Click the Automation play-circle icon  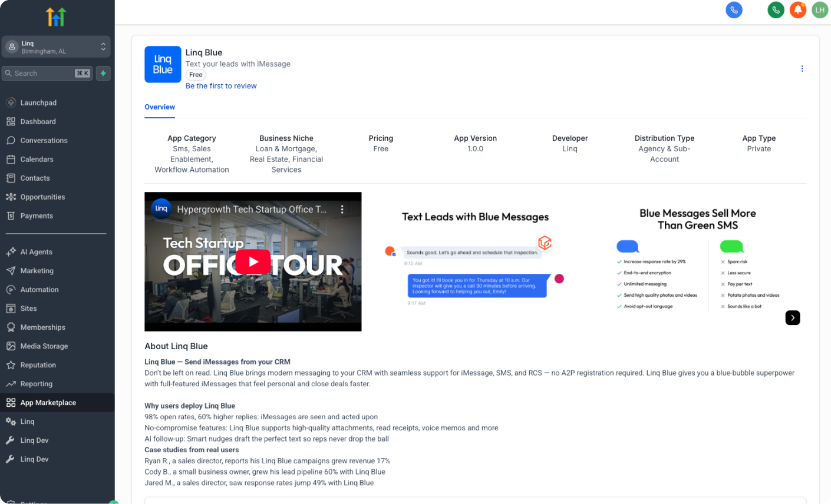point(11,289)
